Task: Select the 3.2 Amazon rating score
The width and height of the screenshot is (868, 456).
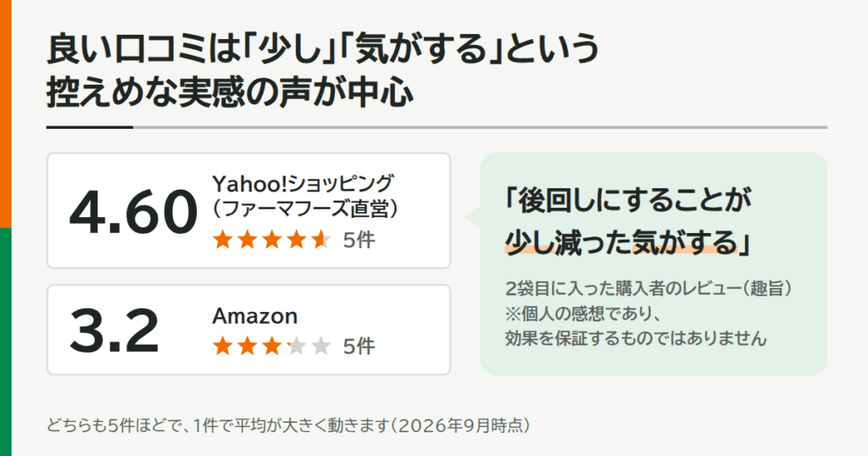Action: point(114,331)
